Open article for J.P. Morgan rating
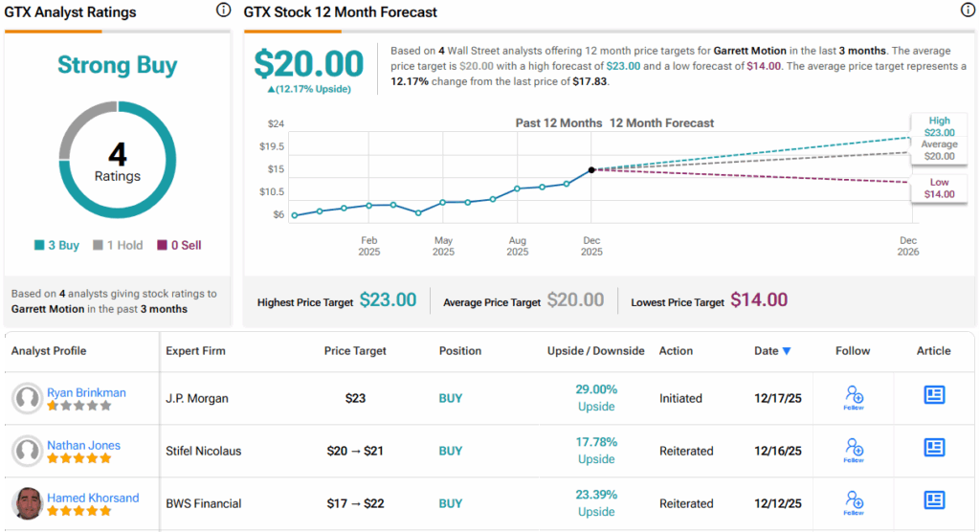This screenshot has width=980, height=532. pos(934,395)
